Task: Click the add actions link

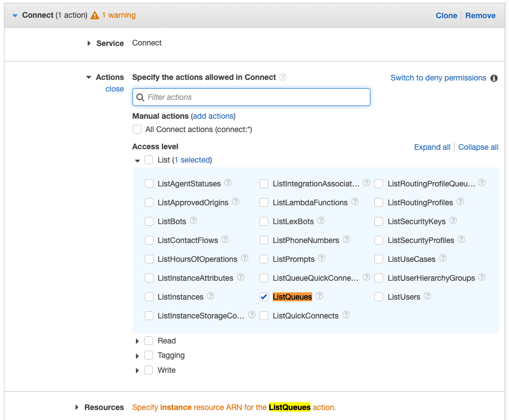Action: (213, 116)
